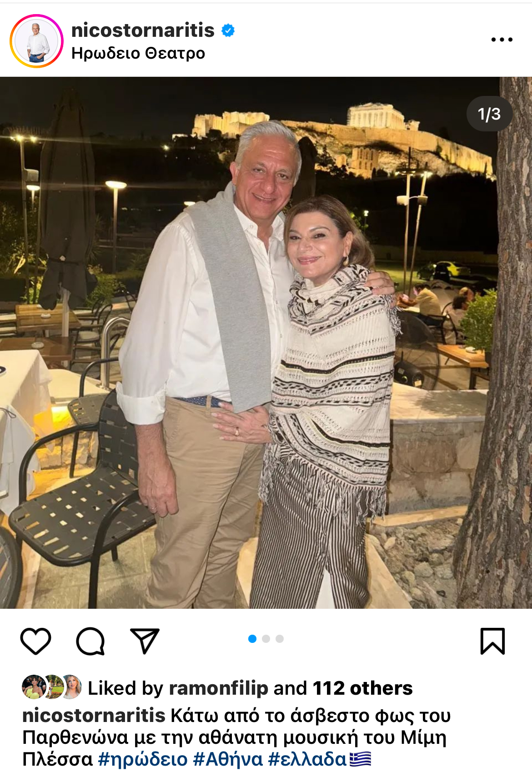Open nicostornaritis profile picture story
The width and height of the screenshot is (532, 772).
point(36,41)
